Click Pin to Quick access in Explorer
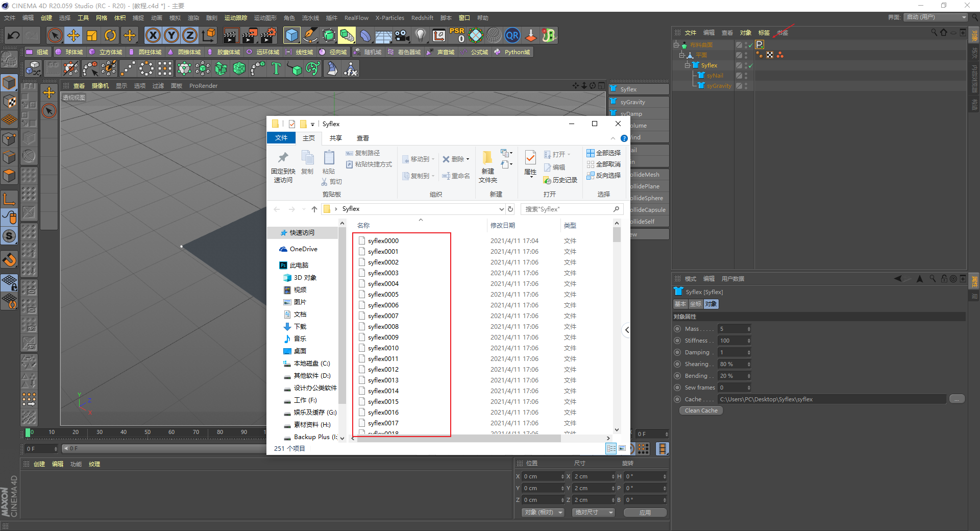The image size is (980, 531). click(283, 167)
